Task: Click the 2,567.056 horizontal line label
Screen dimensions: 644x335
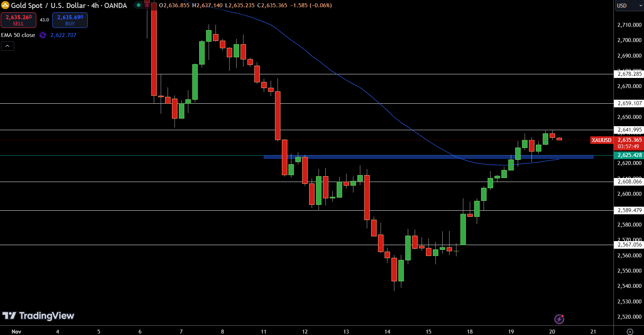Action: pos(629,245)
